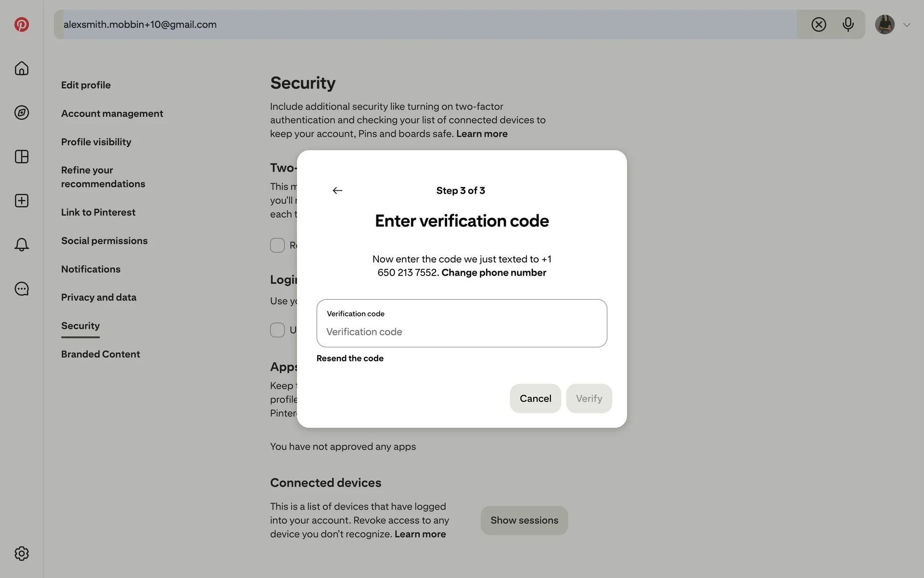Viewport: 924px width, 578px height.
Task: Open the boards layout icon
Action: pos(22,157)
